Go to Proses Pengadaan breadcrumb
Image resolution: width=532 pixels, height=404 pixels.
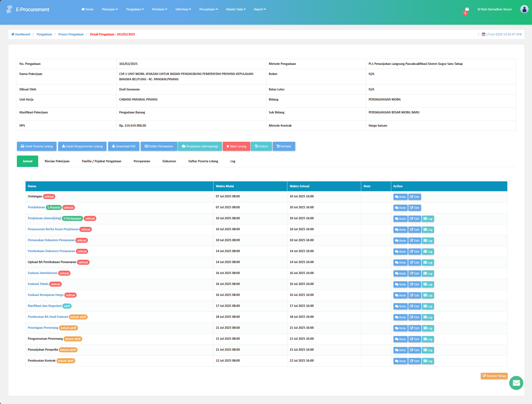[71, 34]
